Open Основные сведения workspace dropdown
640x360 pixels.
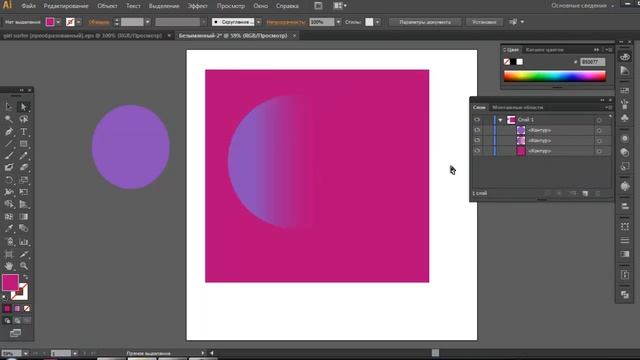pyautogui.click(x=582, y=6)
